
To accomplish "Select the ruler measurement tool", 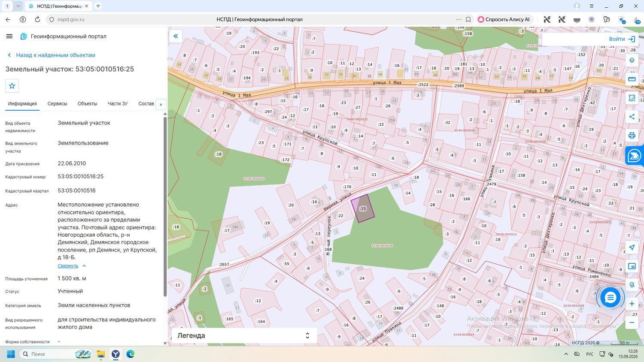I will (632, 79).
